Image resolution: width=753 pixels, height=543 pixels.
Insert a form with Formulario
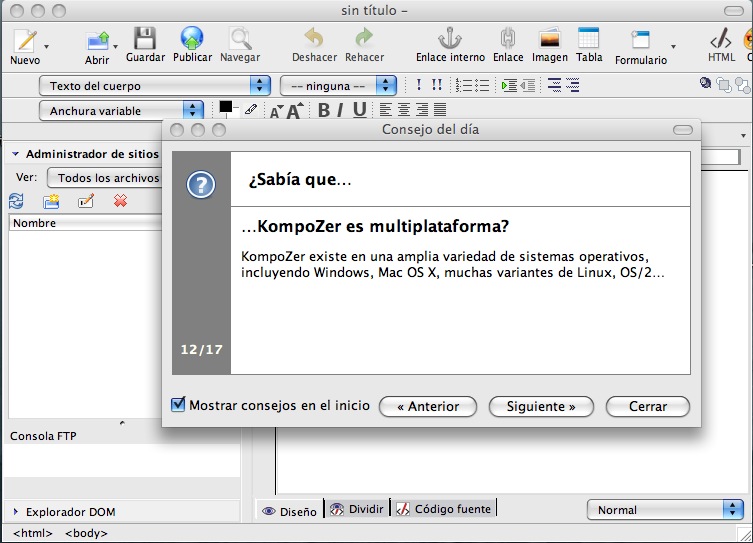point(641,48)
